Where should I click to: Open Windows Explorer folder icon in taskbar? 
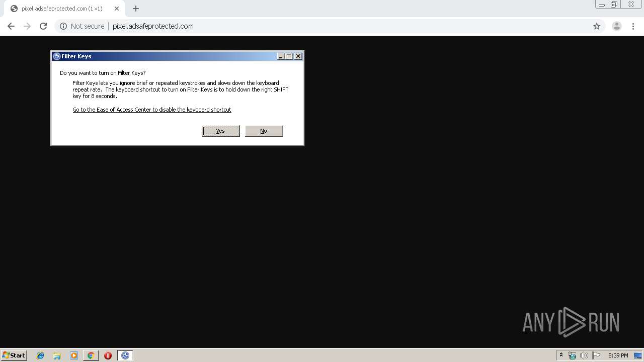(57, 355)
